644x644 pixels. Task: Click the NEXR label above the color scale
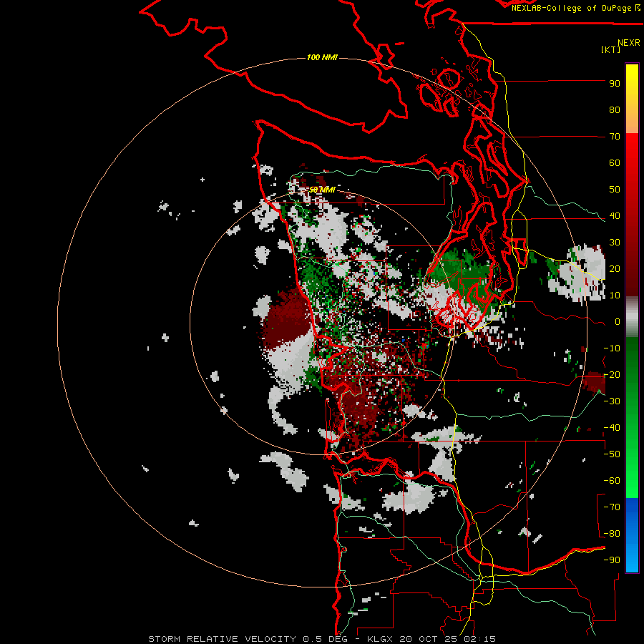[629, 43]
